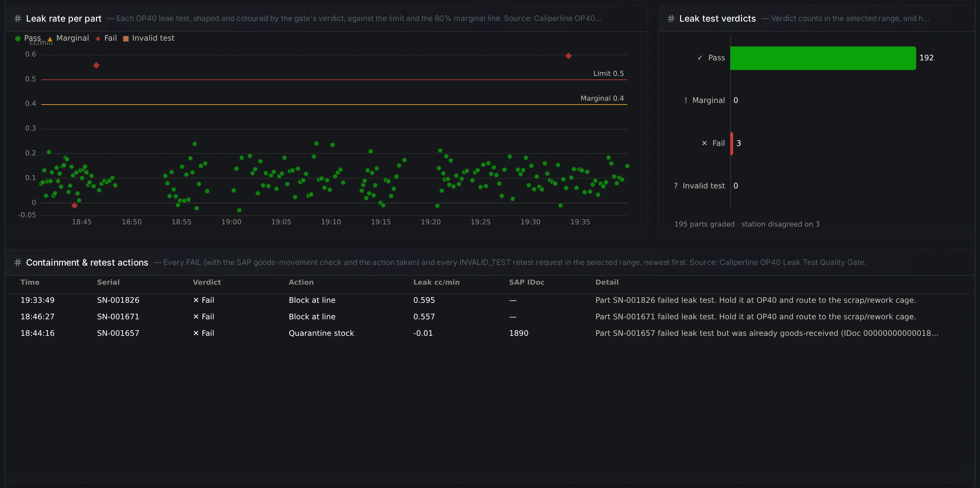The image size is (980, 488).
Task: Click the red Fail bar showing 3
Action: pyautogui.click(x=732, y=143)
